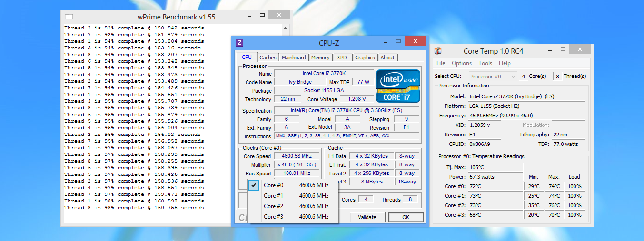Open the File menu in Core Temp
This screenshot has width=644, height=241.
[441, 63]
